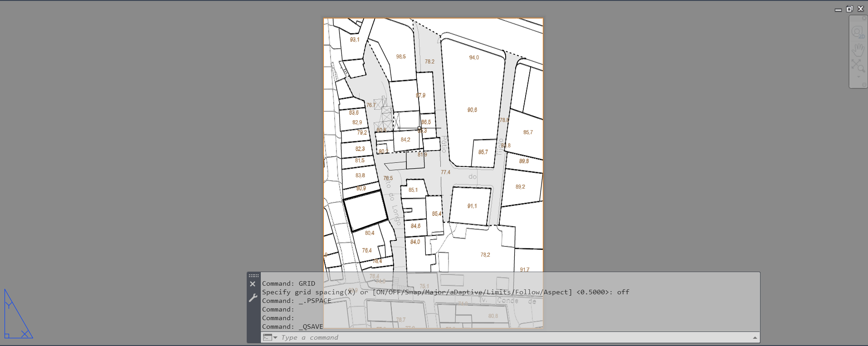Select the elevation label '81,5'
The image size is (868, 346).
(x=360, y=161)
